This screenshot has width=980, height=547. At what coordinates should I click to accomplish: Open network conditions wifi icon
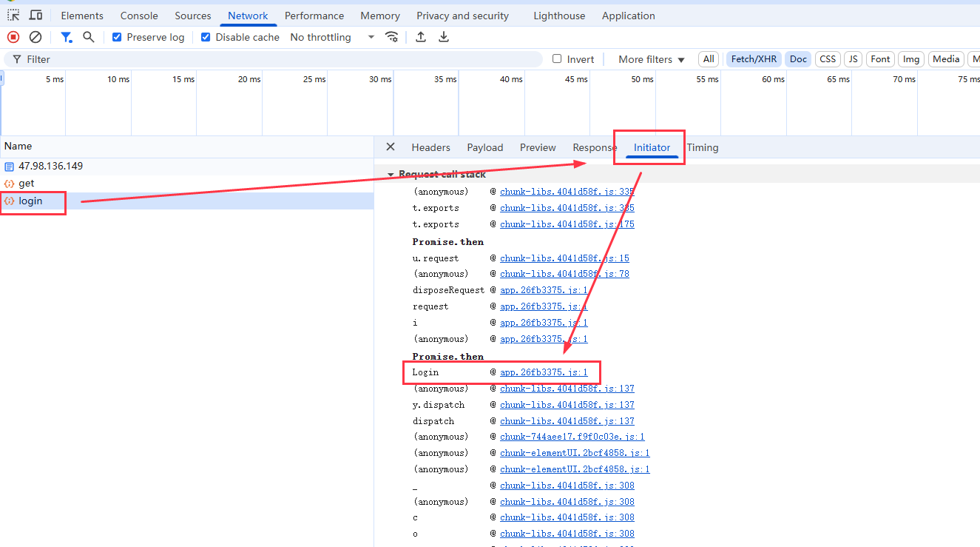coord(392,37)
